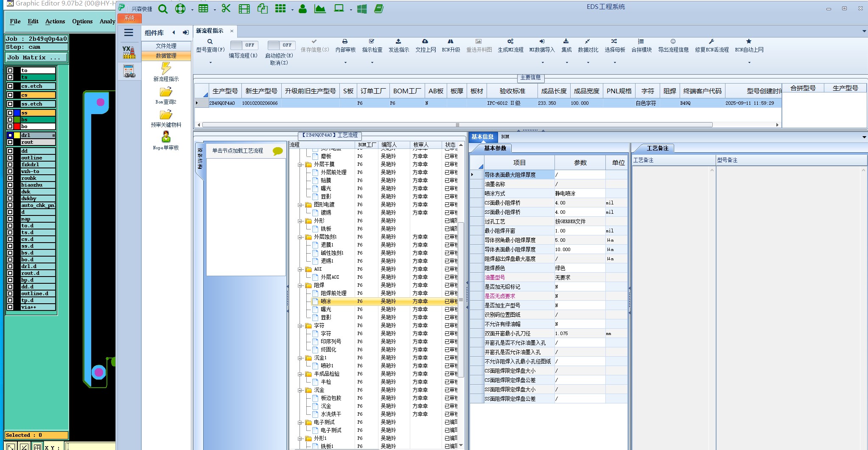
Task: Open Bom查询2 folder icon
Action: coord(166,92)
